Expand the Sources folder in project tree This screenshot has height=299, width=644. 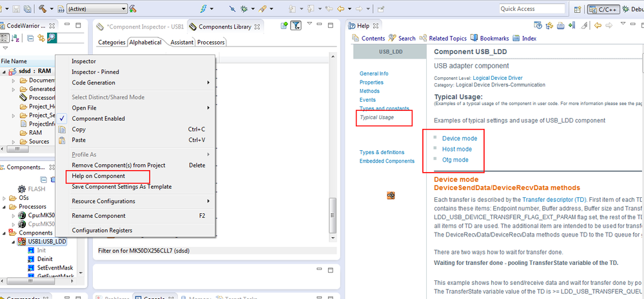coord(14,142)
